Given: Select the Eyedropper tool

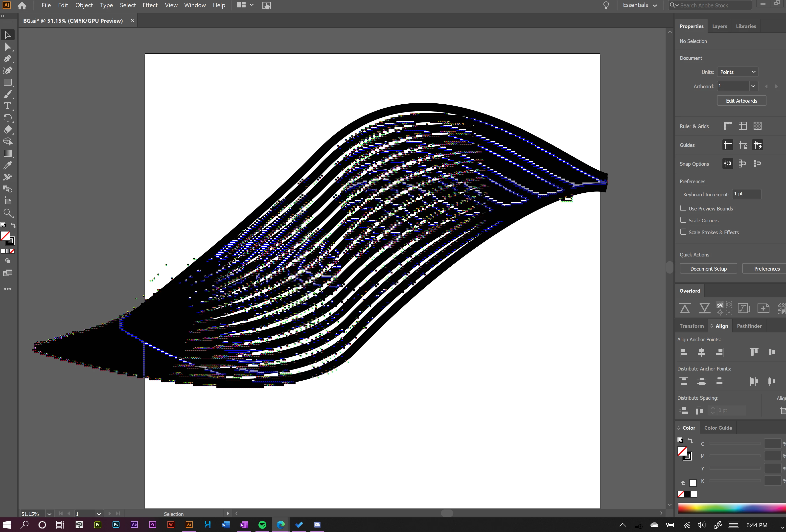Looking at the screenshot, I should tap(7, 165).
